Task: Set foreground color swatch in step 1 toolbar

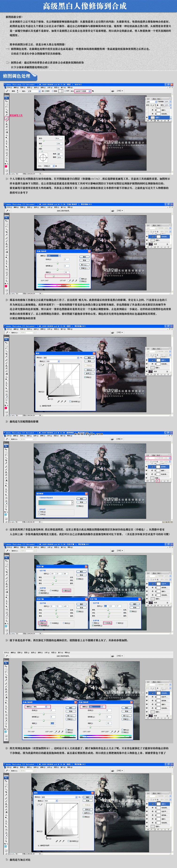Action: (x=6, y=166)
